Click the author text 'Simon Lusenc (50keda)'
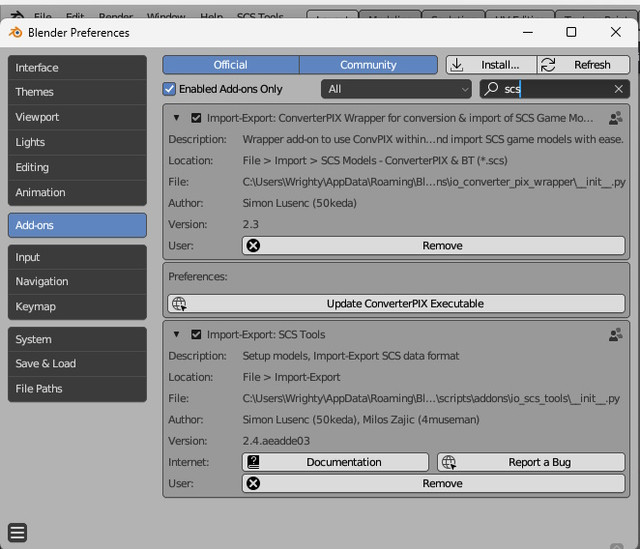640x549 pixels. pos(300,203)
